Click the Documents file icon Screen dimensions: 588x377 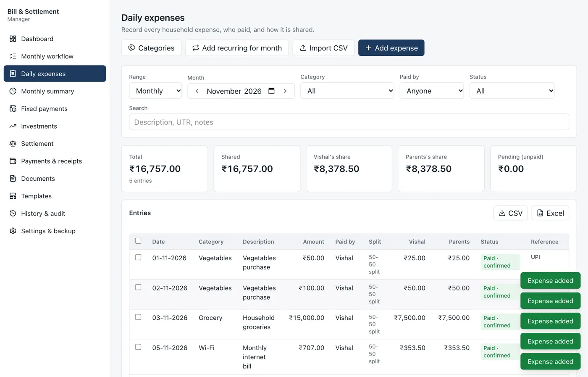(x=13, y=179)
